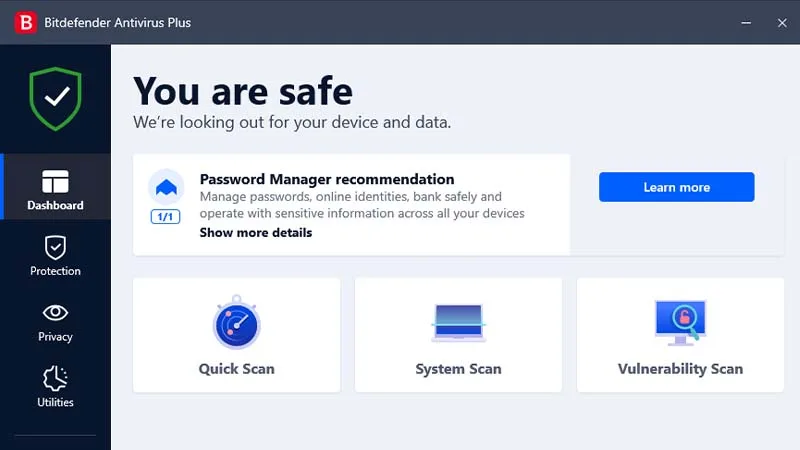Click the Password Manager recommendation title

pyautogui.click(x=327, y=179)
